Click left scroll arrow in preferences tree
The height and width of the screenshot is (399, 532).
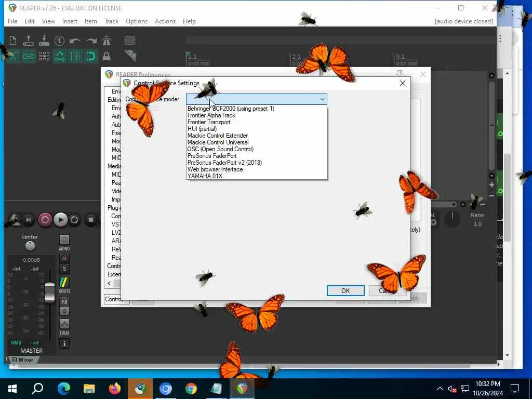109,283
